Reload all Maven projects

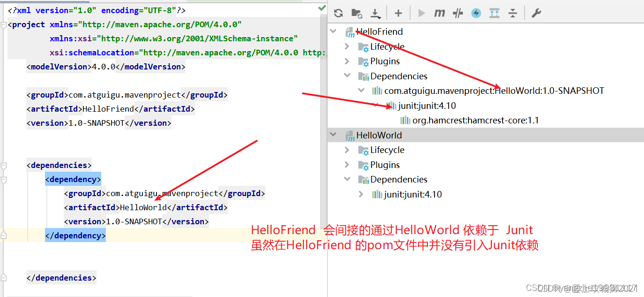pos(338,13)
